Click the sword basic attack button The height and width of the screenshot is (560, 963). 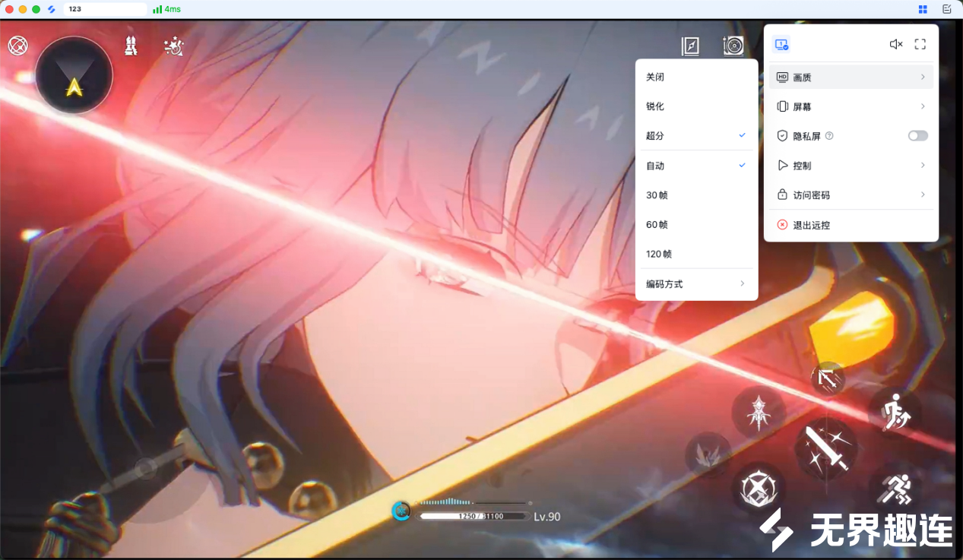(825, 449)
